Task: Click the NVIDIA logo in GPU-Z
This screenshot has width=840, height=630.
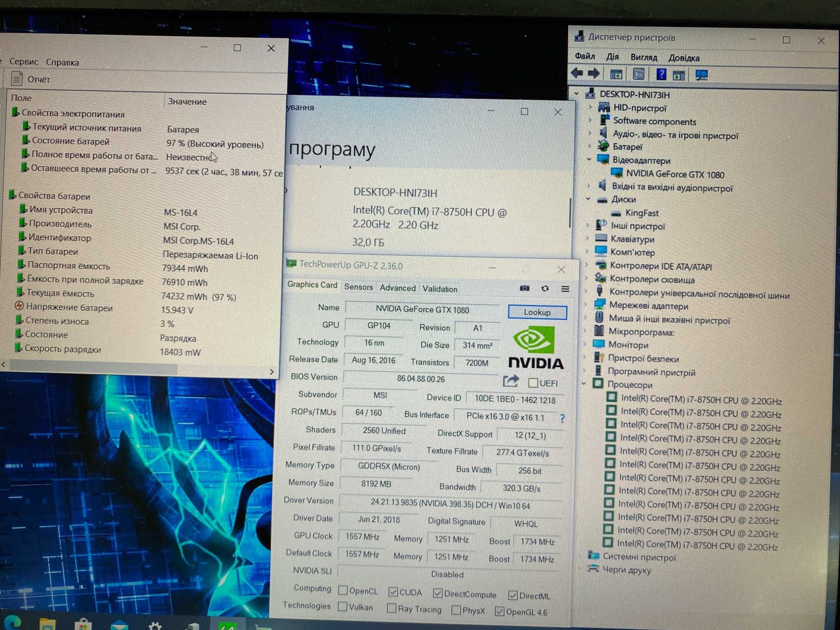Action: (x=536, y=348)
